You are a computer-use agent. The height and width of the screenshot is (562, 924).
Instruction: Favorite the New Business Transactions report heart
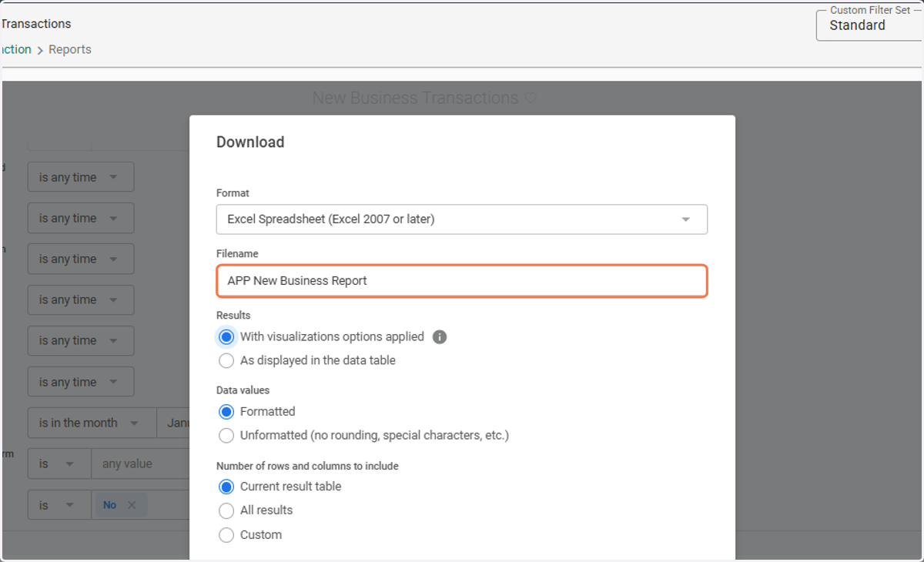pyautogui.click(x=530, y=99)
